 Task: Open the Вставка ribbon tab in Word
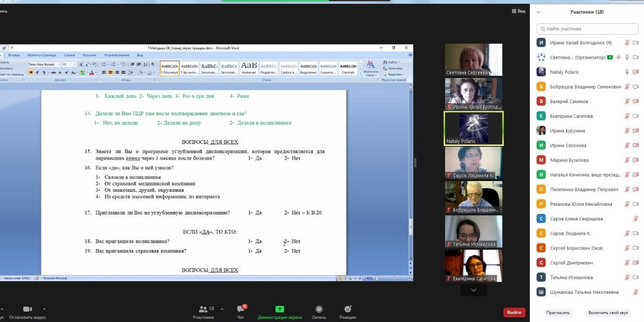coord(14,55)
